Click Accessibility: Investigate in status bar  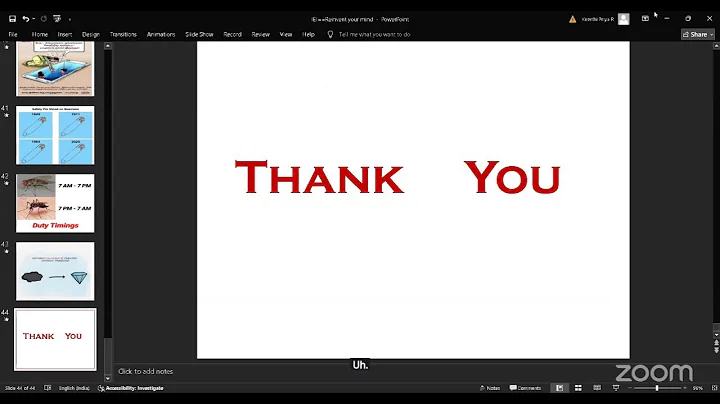click(x=131, y=388)
